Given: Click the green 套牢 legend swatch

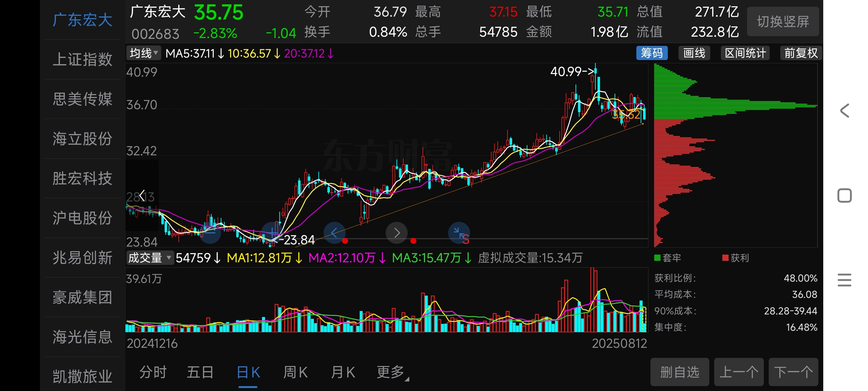Looking at the screenshot, I should tap(657, 258).
